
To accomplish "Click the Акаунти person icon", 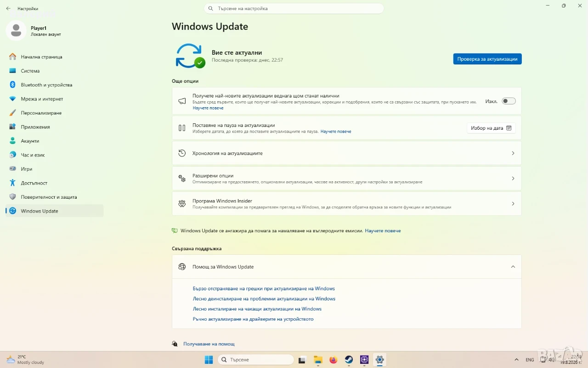I will pyautogui.click(x=12, y=141).
